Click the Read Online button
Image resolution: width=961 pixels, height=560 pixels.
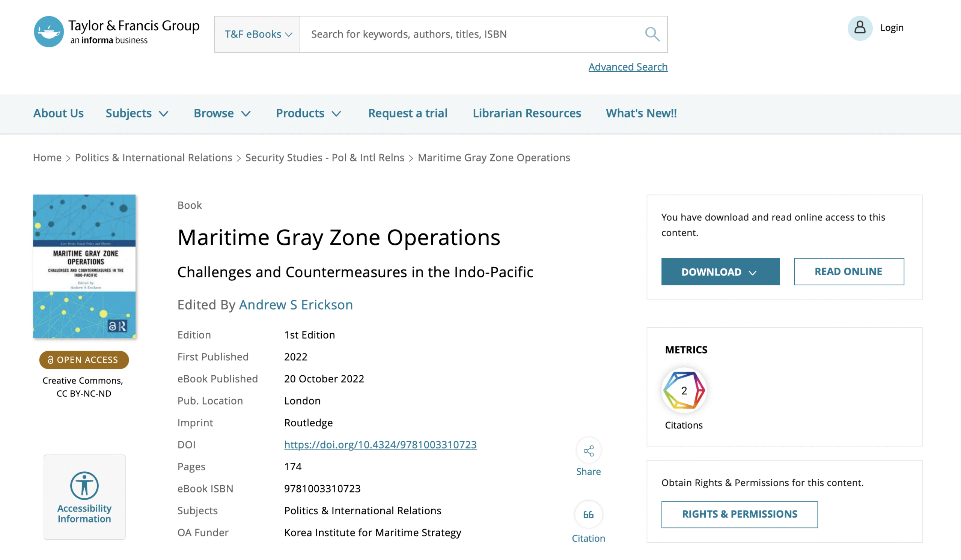tap(848, 272)
